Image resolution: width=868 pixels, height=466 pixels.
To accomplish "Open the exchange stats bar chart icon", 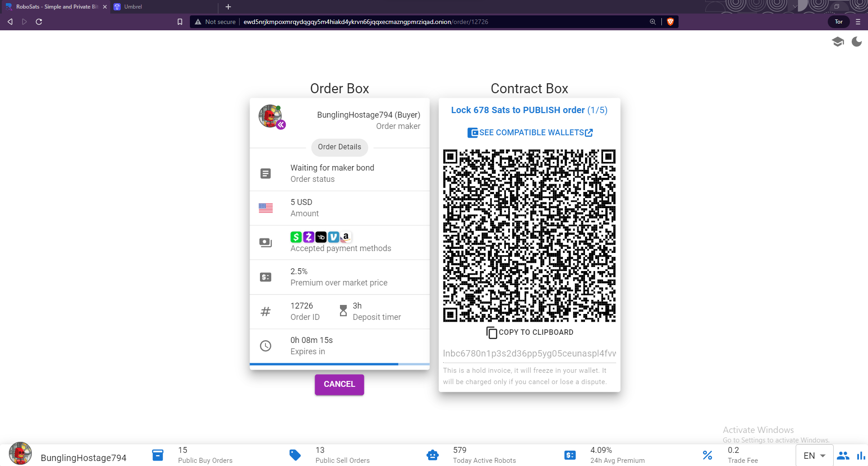I will 861,456.
